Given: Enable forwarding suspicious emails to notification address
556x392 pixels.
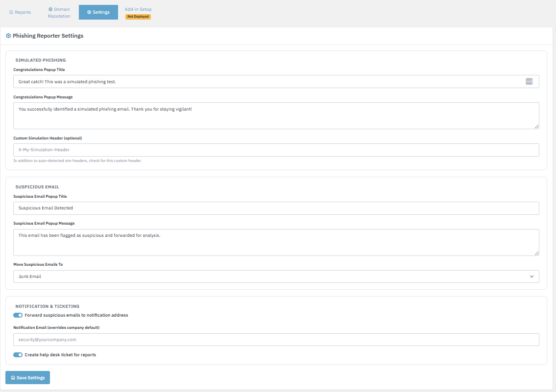Looking at the screenshot, I should 18,315.
